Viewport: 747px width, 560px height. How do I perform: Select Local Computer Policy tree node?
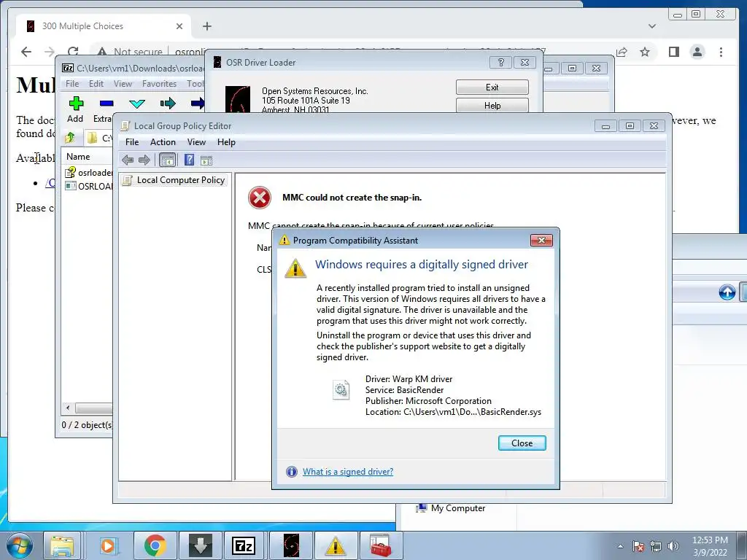click(x=174, y=180)
